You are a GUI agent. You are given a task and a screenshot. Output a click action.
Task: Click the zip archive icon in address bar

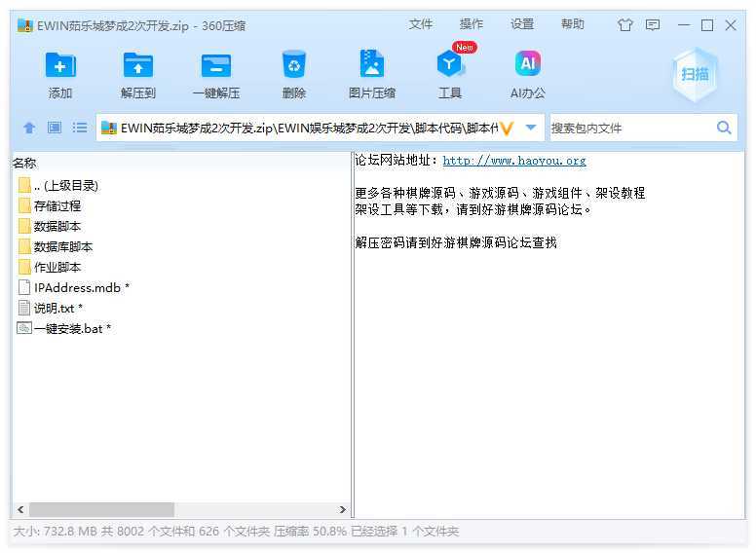point(109,129)
